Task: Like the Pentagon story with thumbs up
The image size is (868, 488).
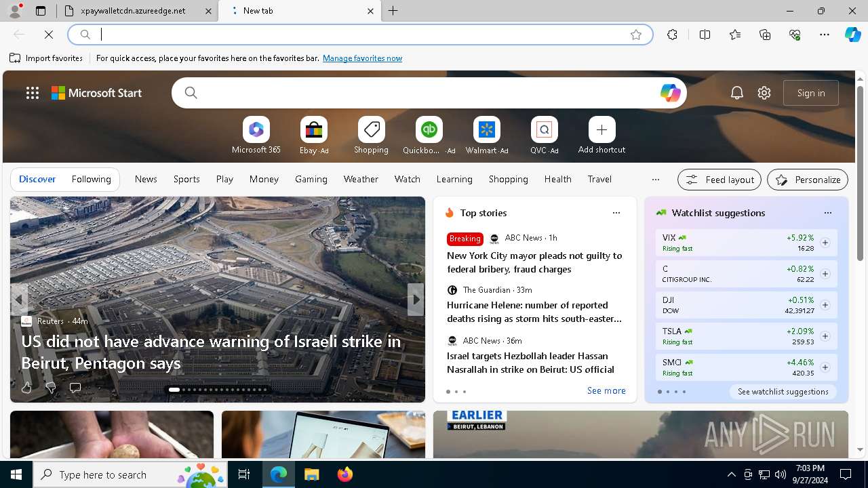Action: [26, 388]
